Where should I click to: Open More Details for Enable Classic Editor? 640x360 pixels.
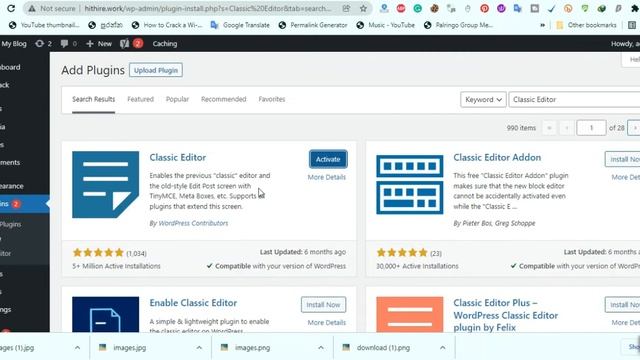tap(327, 322)
